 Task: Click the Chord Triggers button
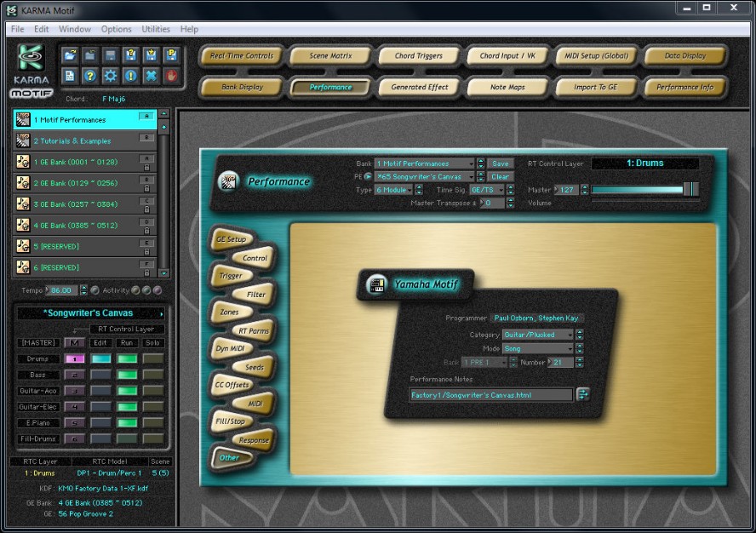coord(418,56)
